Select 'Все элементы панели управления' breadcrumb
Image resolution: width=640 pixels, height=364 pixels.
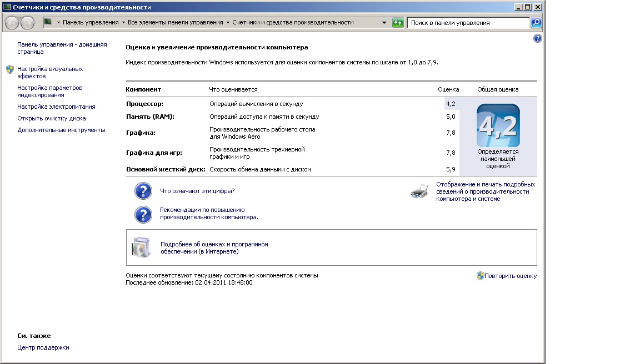tap(176, 22)
